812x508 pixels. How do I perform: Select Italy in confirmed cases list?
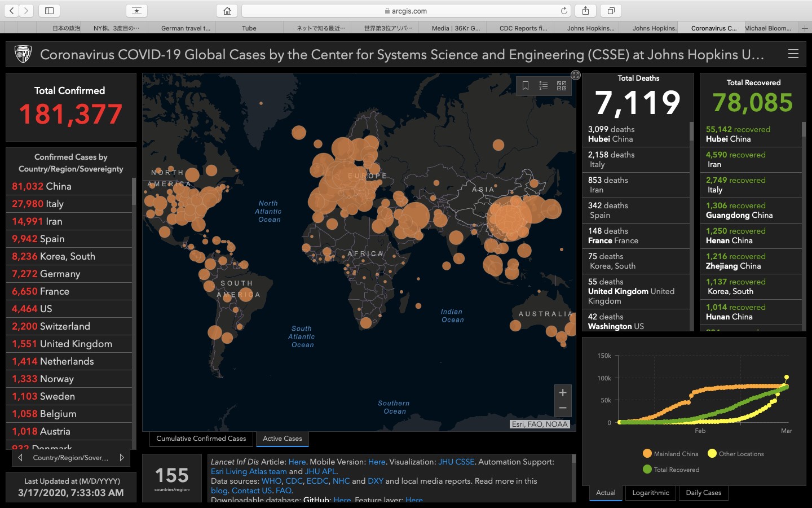click(x=69, y=204)
